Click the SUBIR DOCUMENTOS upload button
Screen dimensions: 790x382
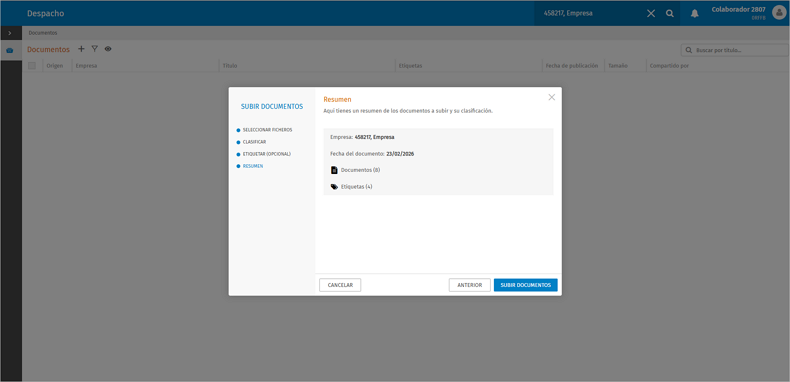[525, 285]
